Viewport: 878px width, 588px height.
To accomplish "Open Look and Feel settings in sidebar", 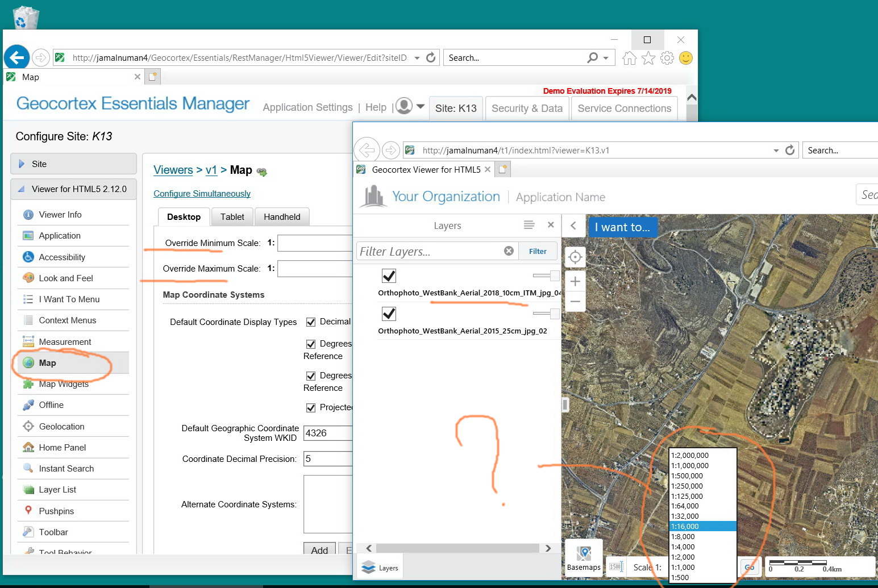I will [66, 278].
